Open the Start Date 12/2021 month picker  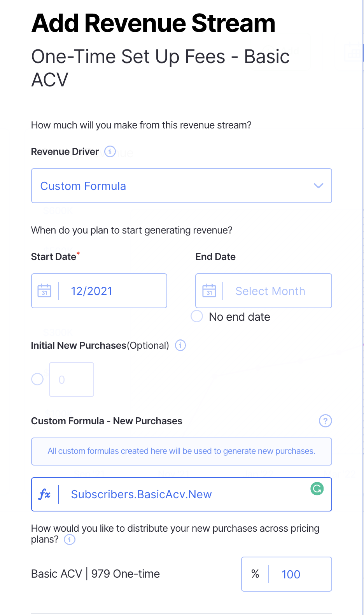coord(113,291)
